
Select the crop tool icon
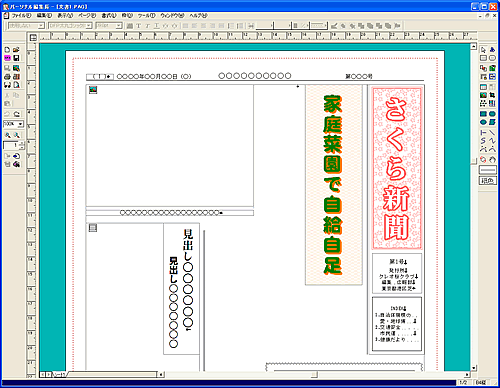[x=492, y=95]
